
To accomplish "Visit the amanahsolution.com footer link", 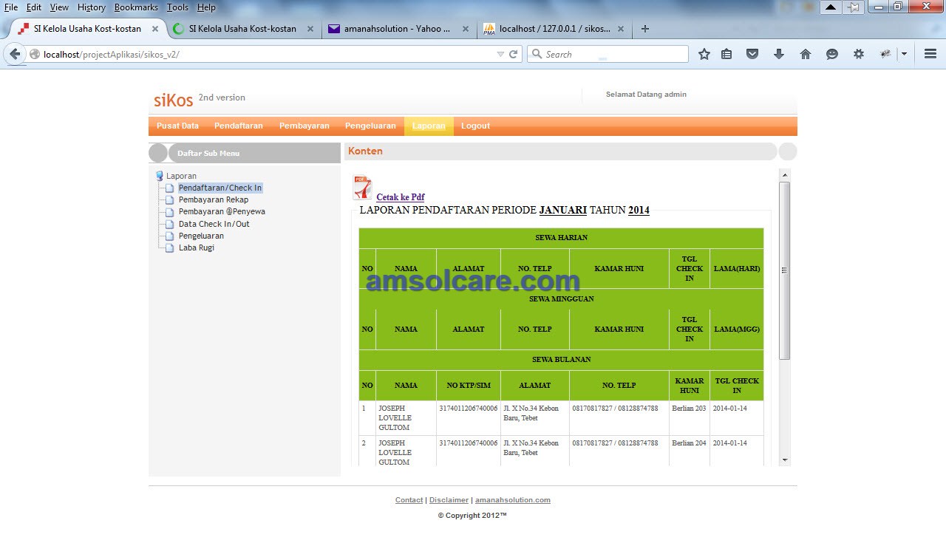I will coord(513,500).
